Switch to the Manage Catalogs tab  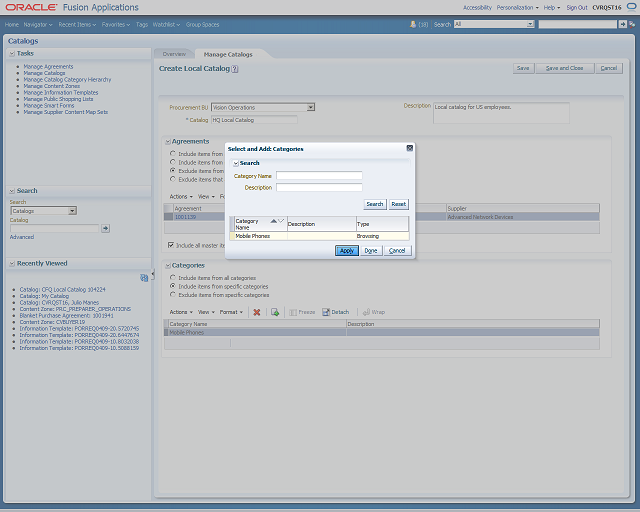tap(228, 54)
